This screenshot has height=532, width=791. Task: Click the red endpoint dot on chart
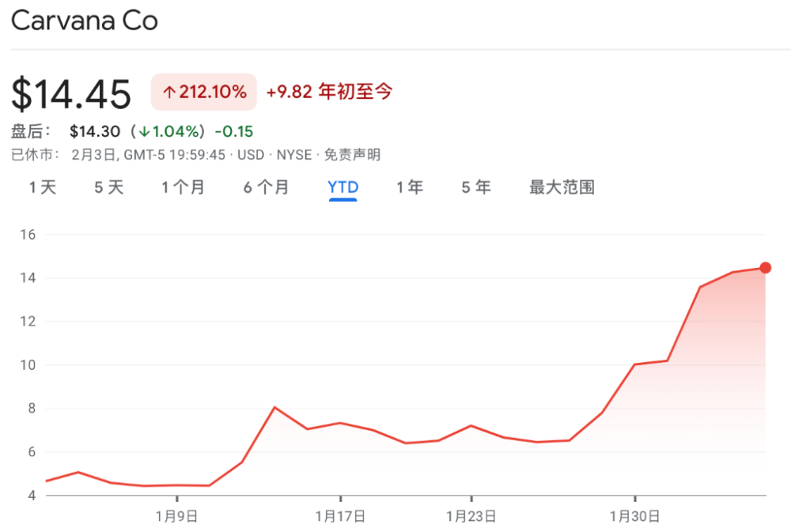(x=765, y=268)
